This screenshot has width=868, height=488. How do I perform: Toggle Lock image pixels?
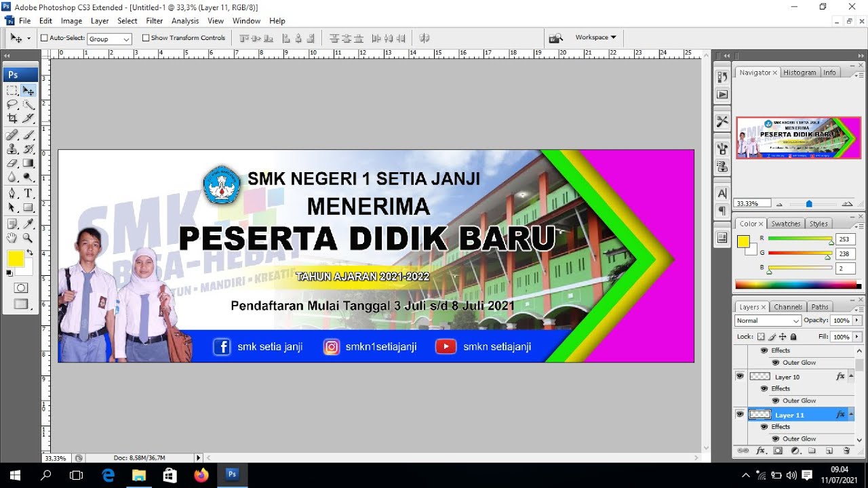click(772, 337)
